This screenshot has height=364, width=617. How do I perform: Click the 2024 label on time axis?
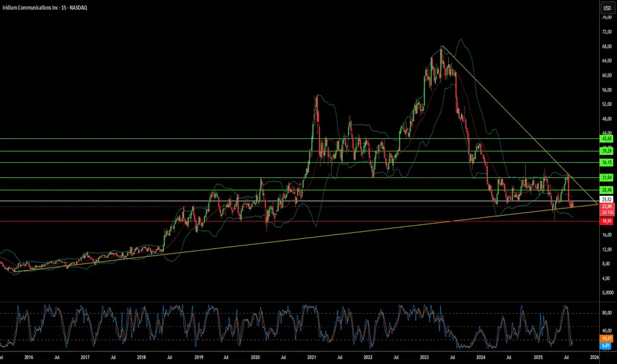[x=481, y=357]
